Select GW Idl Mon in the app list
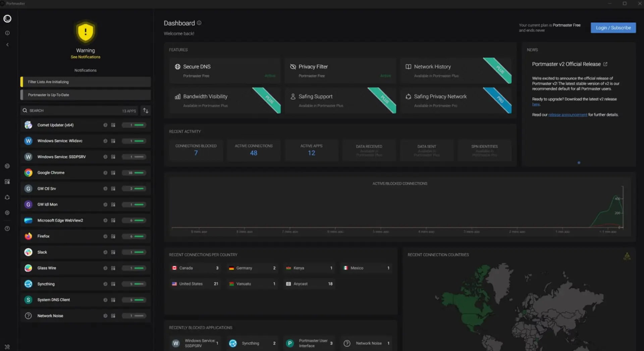The width and height of the screenshot is (644, 351). pyautogui.click(x=86, y=204)
